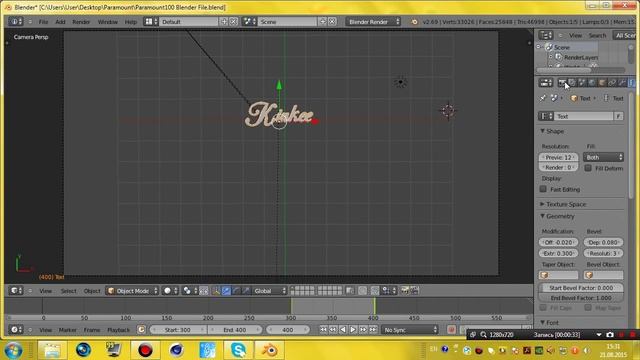This screenshot has width=640, height=360.
Task: Open the Object properties tab icon
Action: click(x=602, y=83)
